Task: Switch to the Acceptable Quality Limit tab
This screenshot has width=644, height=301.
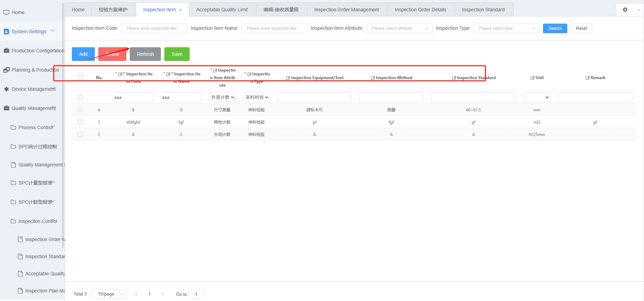Action: click(x=222, y=10)
